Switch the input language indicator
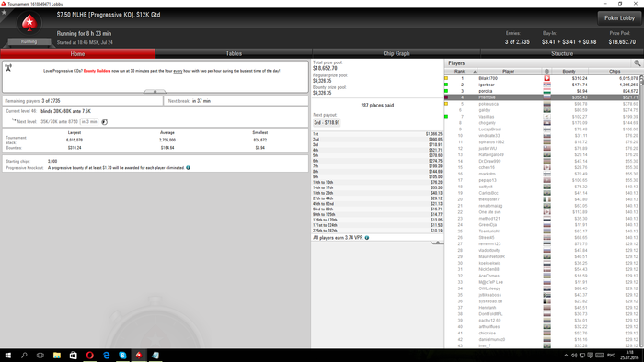Image resolution: width=644 pixels, height=362 pixels. (x=611, y=356)
